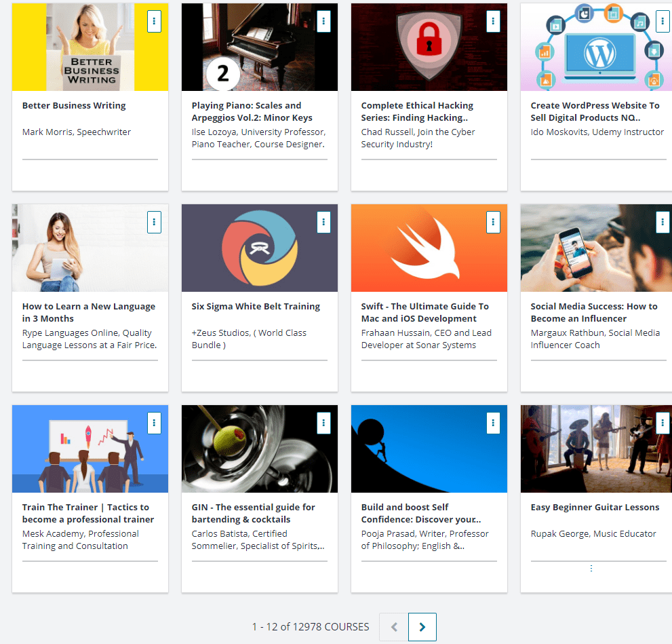
Task: Select Easy Beginner Guitar Lessons title
Action: point(595,508)
